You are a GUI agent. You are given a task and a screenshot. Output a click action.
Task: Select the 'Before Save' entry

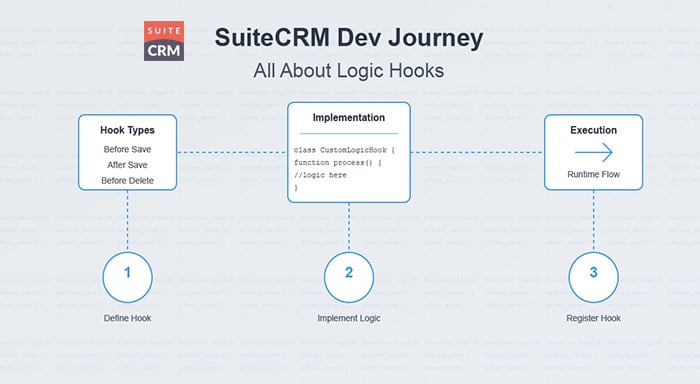[127, 149]
